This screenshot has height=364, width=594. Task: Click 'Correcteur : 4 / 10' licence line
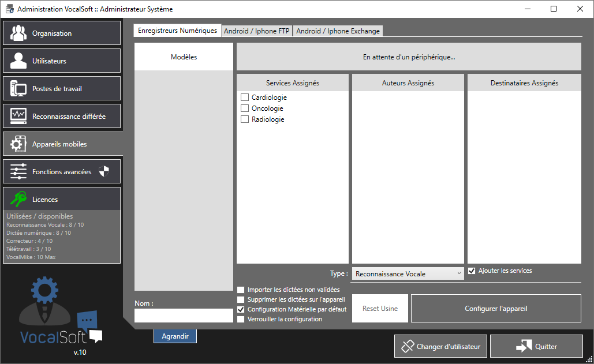click(x=29, y=241)
